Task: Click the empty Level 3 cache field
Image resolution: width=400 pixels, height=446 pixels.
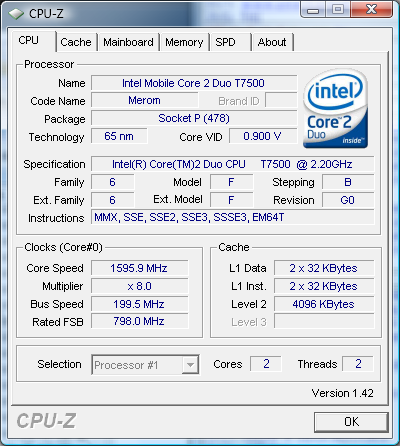Action: 324,322
